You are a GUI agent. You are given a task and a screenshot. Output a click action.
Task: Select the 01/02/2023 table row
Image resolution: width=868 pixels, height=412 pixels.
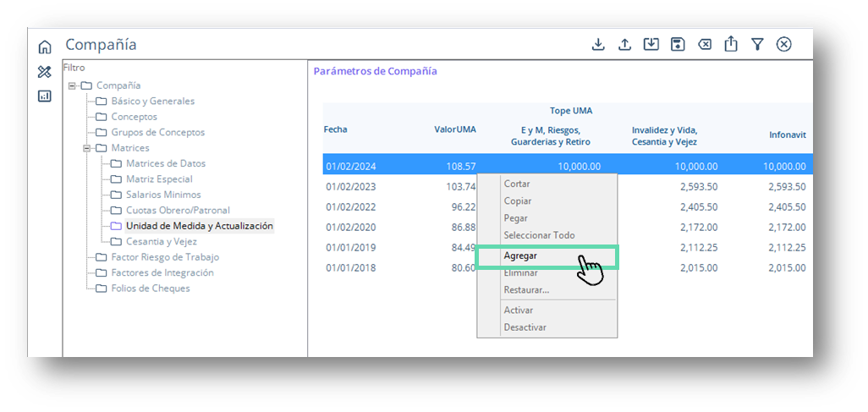(349, 187)
